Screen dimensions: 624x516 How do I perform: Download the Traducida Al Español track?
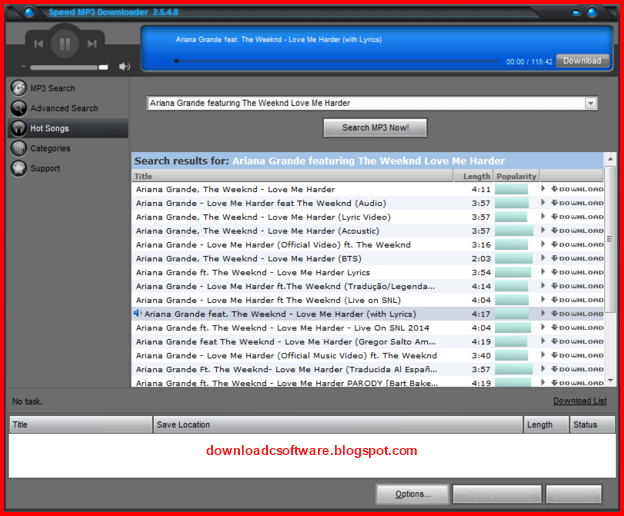[577, 369]
